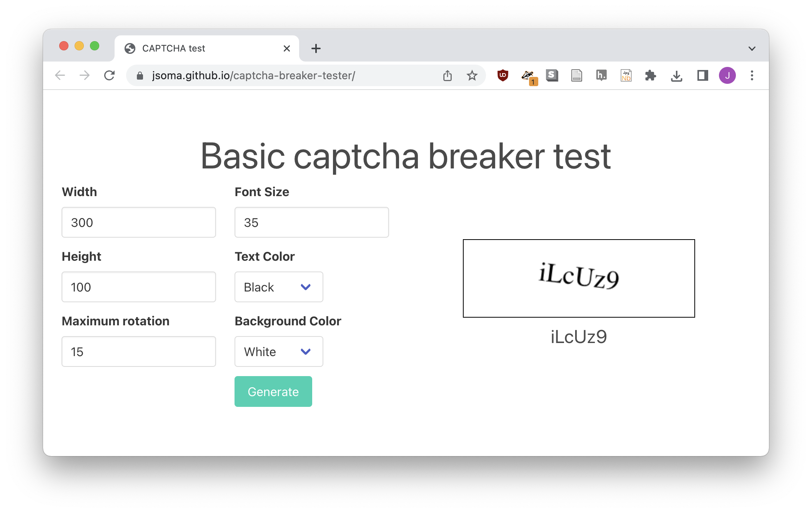Open the browser Extensions puzzle-piece menu
This screenshot has height=513, width=812.
tap(651, 75)
